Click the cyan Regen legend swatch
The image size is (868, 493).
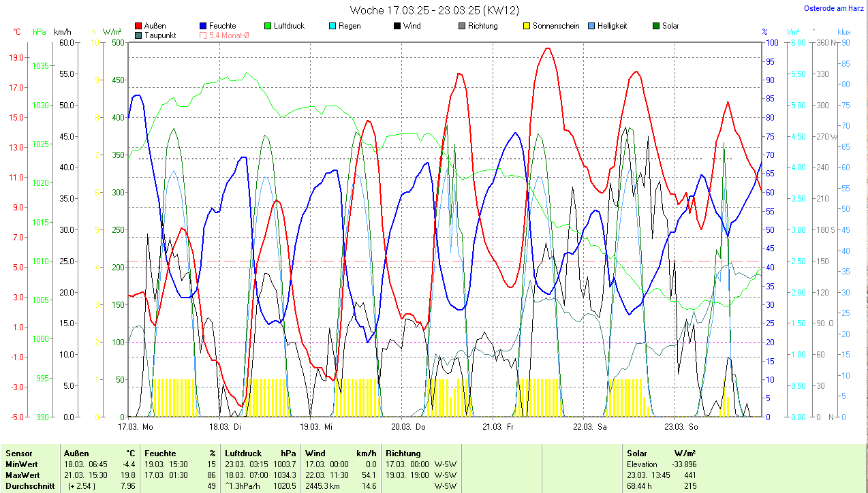coord(332,26)
